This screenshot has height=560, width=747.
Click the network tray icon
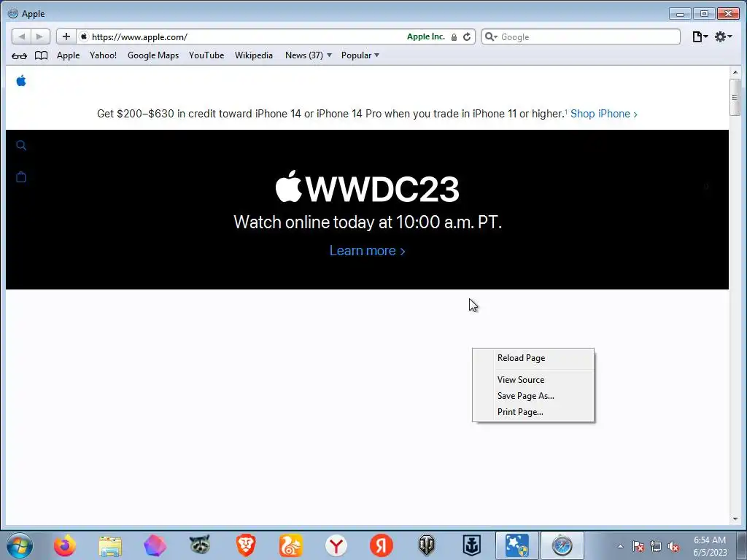click(656, 546)
